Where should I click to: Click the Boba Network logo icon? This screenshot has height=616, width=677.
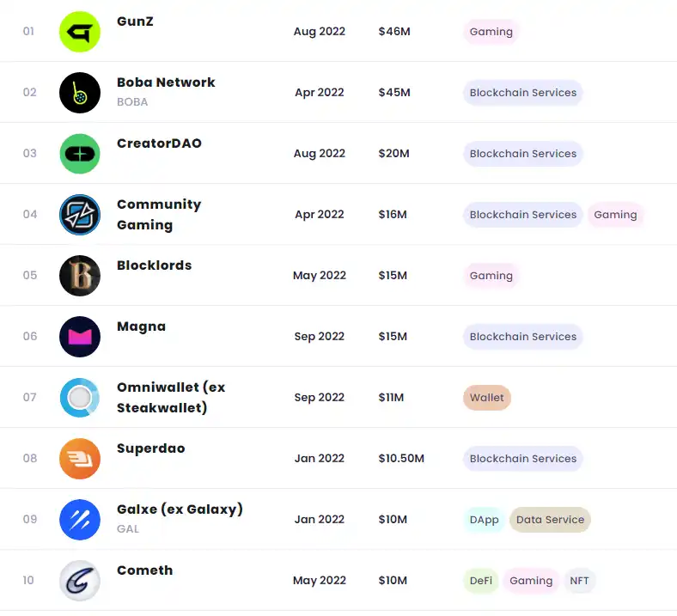coord(80,93)
